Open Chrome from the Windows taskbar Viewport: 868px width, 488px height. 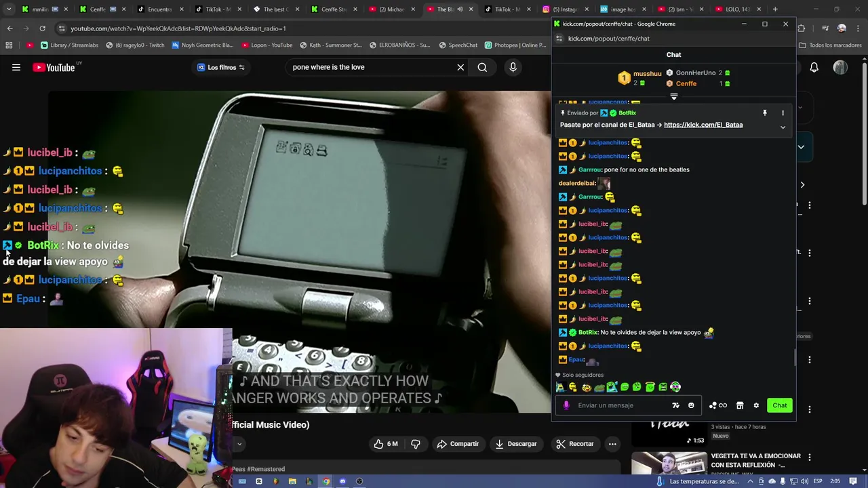tap(325, 481)
